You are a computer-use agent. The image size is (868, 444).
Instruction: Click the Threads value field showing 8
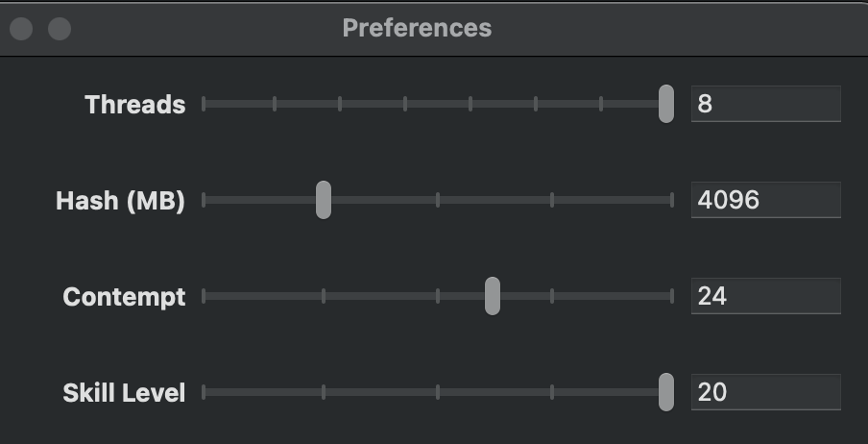[765, 104]
